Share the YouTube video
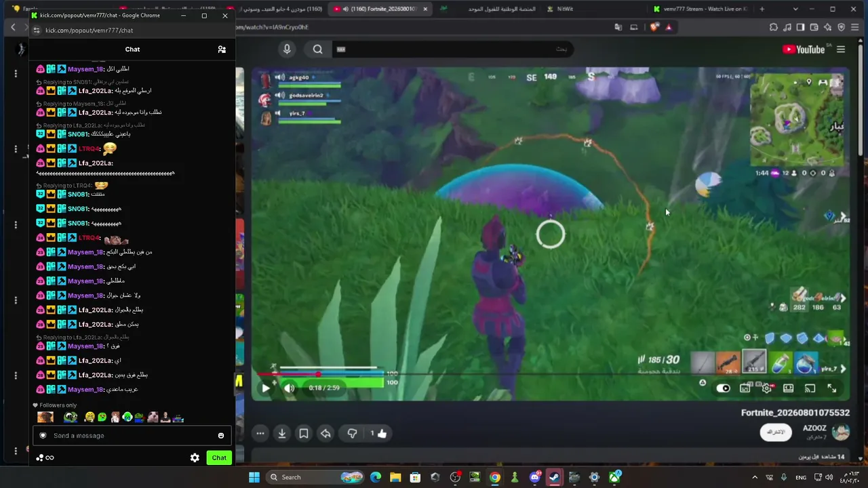Screen dimensions: 868x488 [x=325, y=433]
